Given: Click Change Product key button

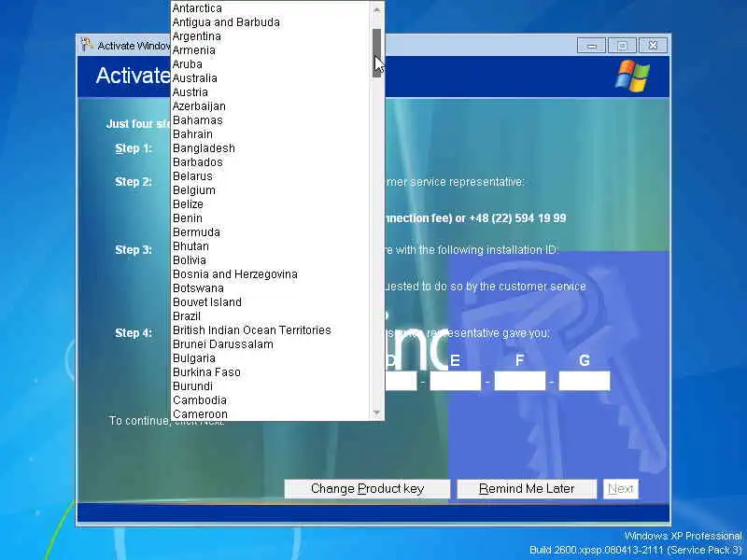Looking at the screenshot, I should 367,489.
